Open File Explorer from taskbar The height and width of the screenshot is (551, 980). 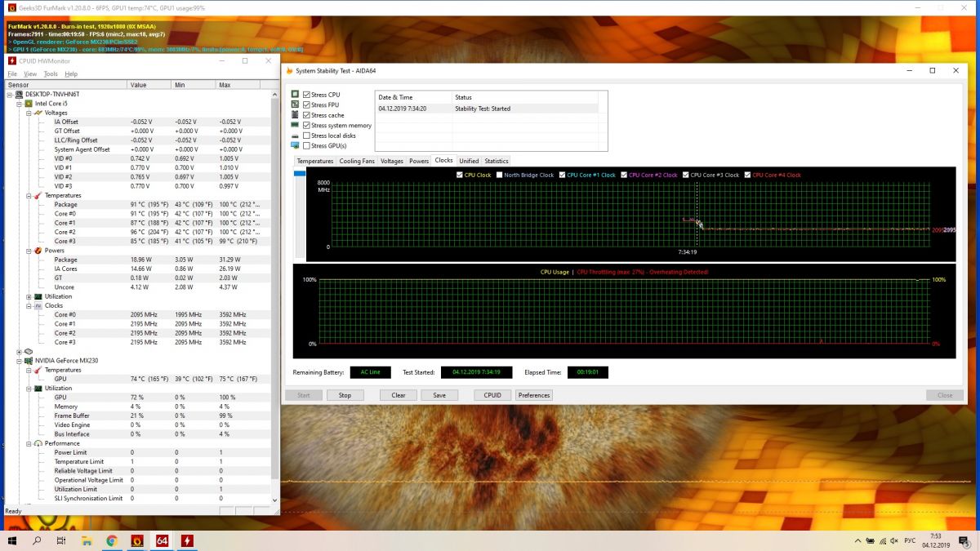point(87,540)
